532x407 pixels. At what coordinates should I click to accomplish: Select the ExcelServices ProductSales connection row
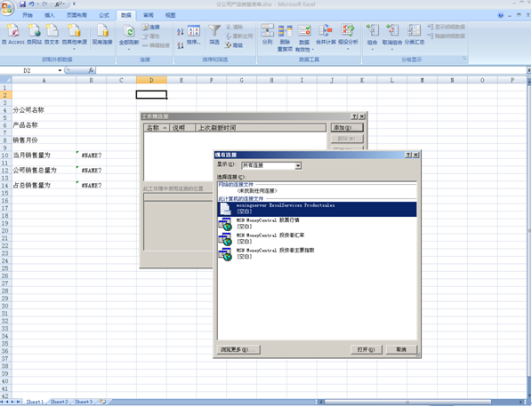(317, 209)
